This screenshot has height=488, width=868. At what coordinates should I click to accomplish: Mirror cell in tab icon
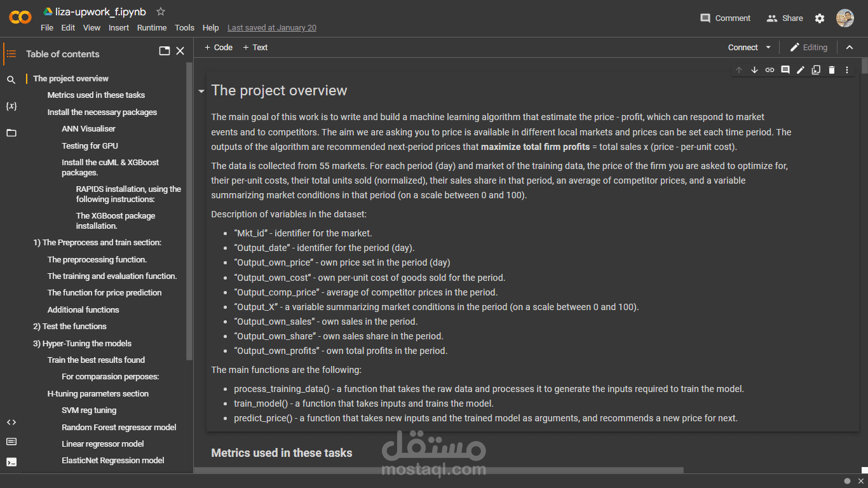[816, 70]
